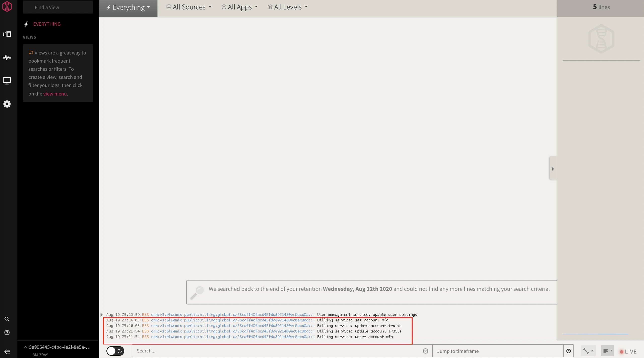Open the views panel sidebar icon

coord(7,34)
